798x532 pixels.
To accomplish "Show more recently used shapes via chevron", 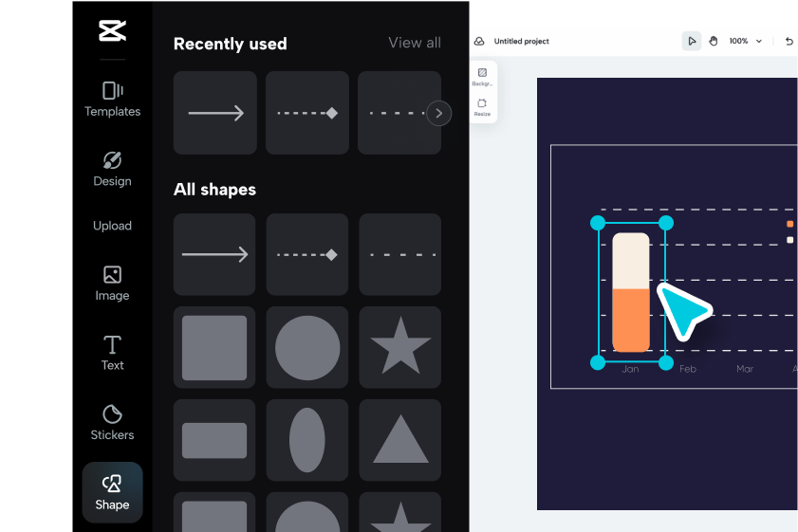I will 438,114.
